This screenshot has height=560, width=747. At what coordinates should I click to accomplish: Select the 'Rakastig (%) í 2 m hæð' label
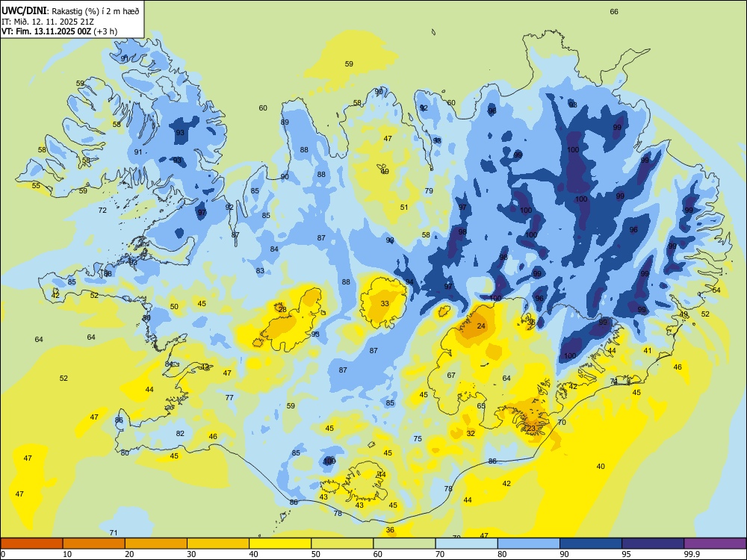tap(94, 11)
